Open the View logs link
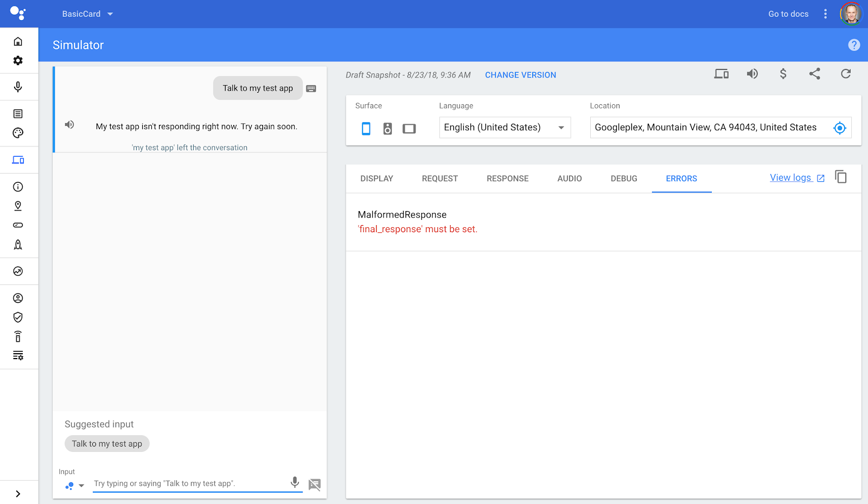The image size is (868, 504). click(x=797, y=178)
